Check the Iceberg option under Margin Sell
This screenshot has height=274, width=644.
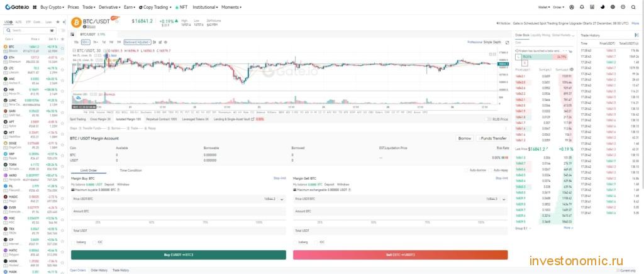click(296, 243)
